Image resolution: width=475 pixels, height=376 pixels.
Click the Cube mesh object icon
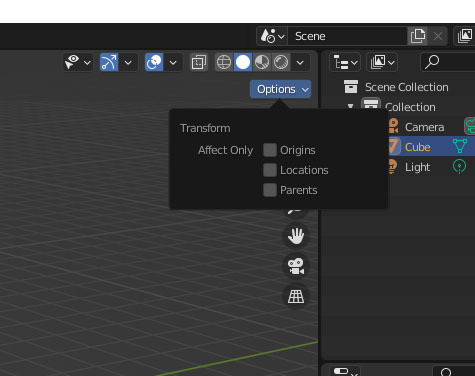tap(394, 146)
